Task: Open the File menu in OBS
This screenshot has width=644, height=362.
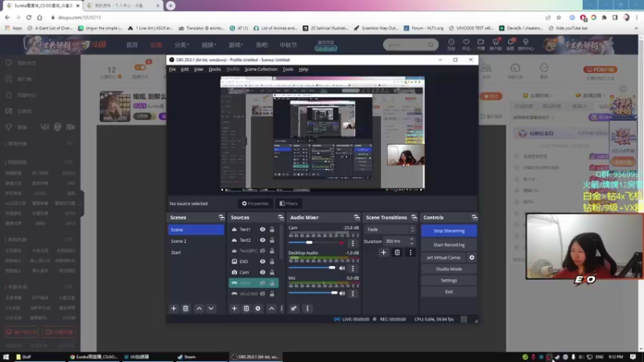Action: [x=172, y=69]
